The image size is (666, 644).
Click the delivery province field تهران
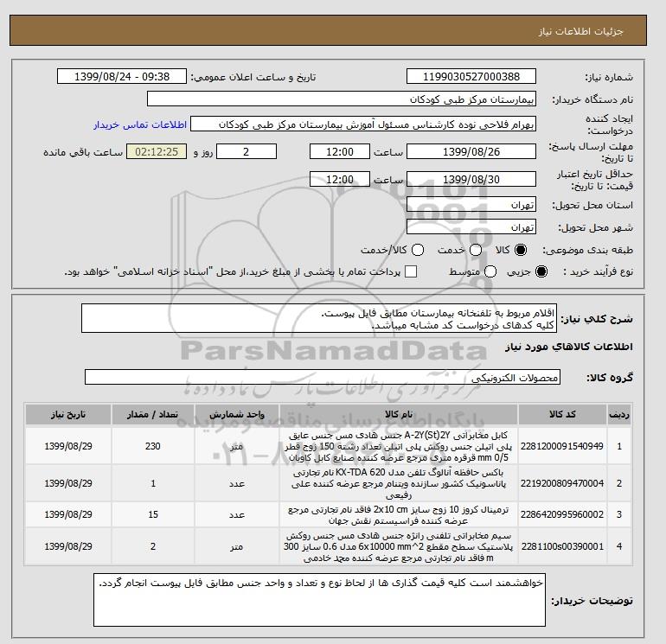pos(471,205)
